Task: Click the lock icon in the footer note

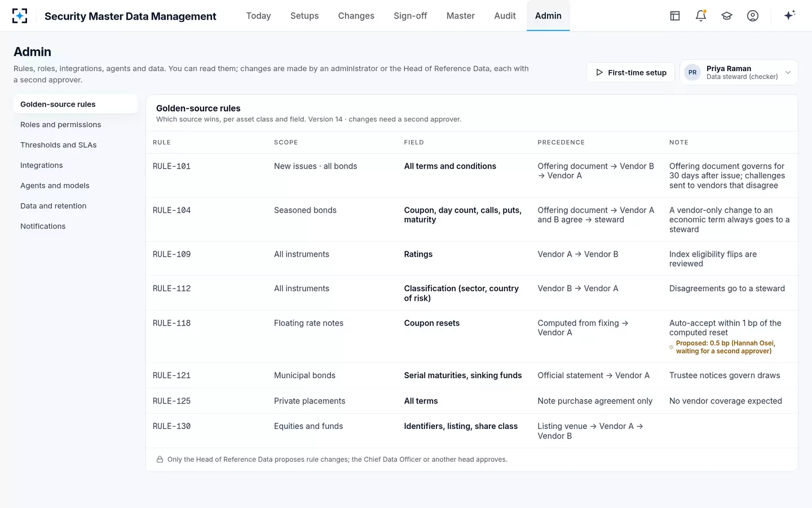Action: point(160,459)
